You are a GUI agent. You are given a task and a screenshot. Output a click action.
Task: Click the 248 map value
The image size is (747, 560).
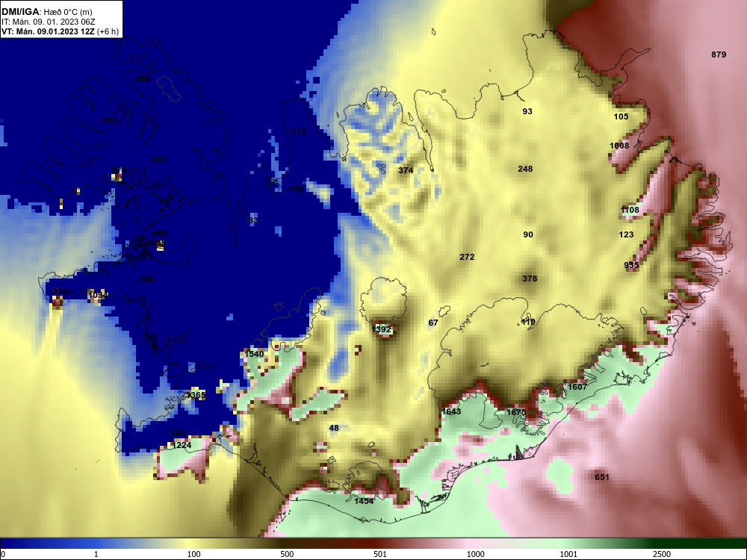[x=525, y=169]
